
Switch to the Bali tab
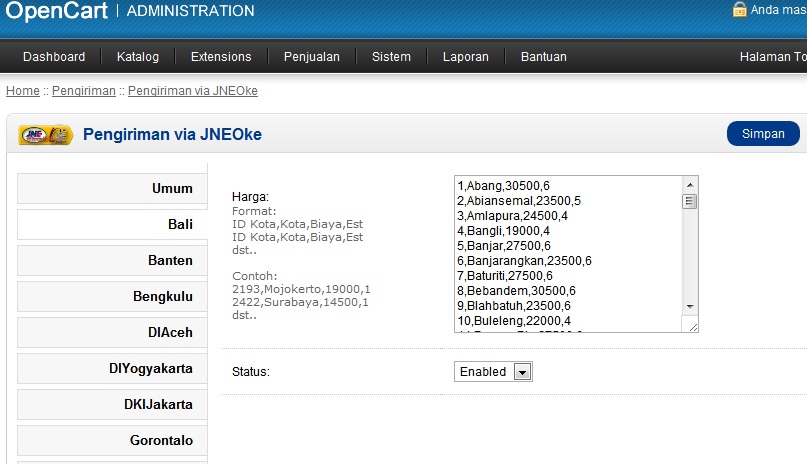pyautogui.click(x=112, y=224)
